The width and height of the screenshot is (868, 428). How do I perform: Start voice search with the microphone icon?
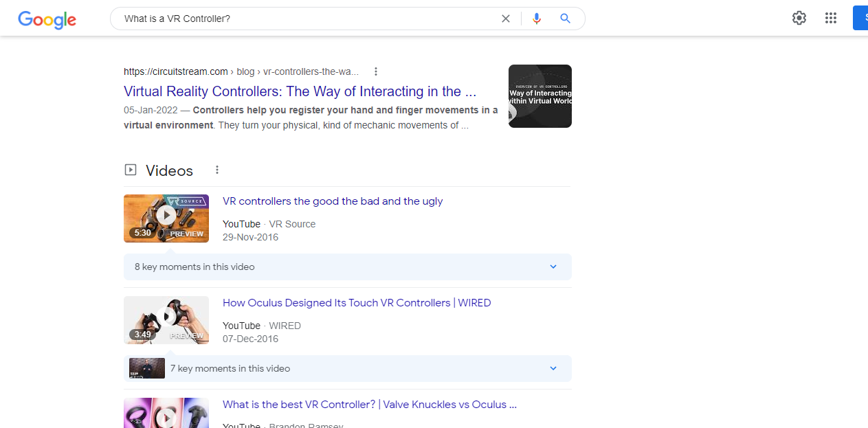click(x=537, y=19)
